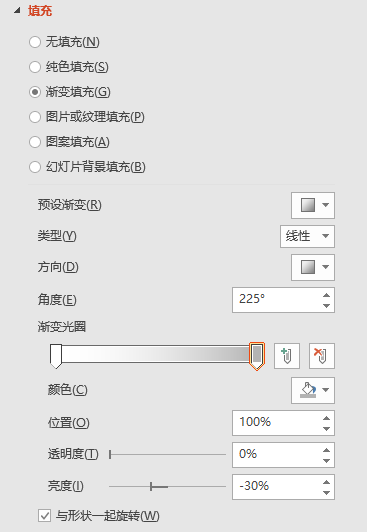Select the 无填充 (No fill) option
The image size is (367, 532).
tap(64, 42)
